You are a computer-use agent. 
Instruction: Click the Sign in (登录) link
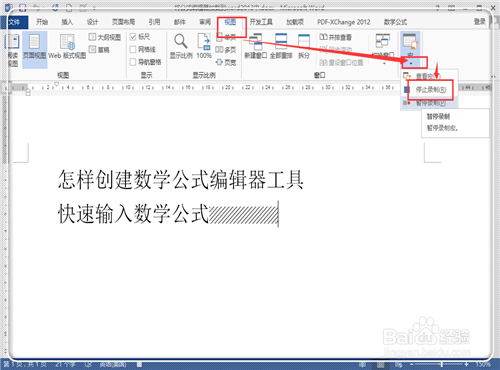click(x=480, y=22)
